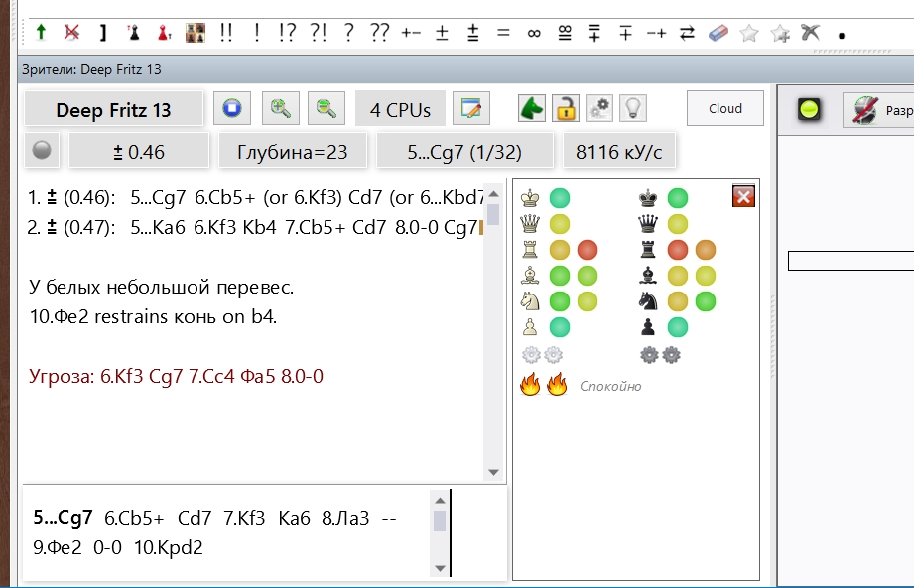Click the 4 CPUs button
This screenshot has width=914, height=588.
(x=400, y=110)
